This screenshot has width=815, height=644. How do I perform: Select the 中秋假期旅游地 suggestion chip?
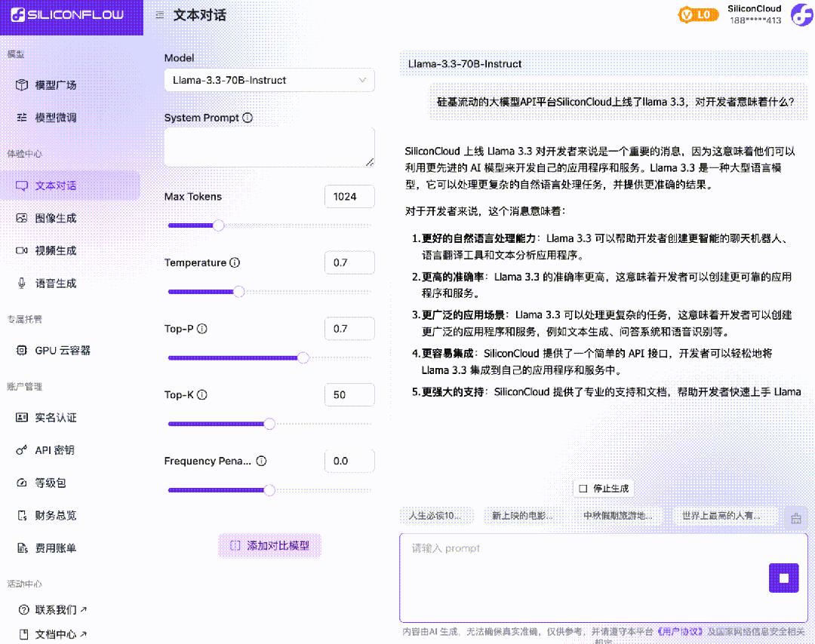pyautogui.click(x=620, y=516)
